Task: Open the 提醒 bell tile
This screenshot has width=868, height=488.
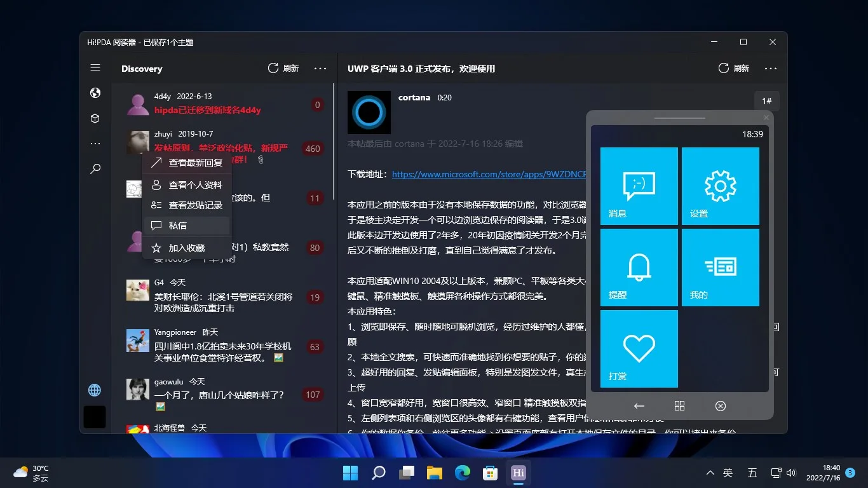Action: point(639,268)
